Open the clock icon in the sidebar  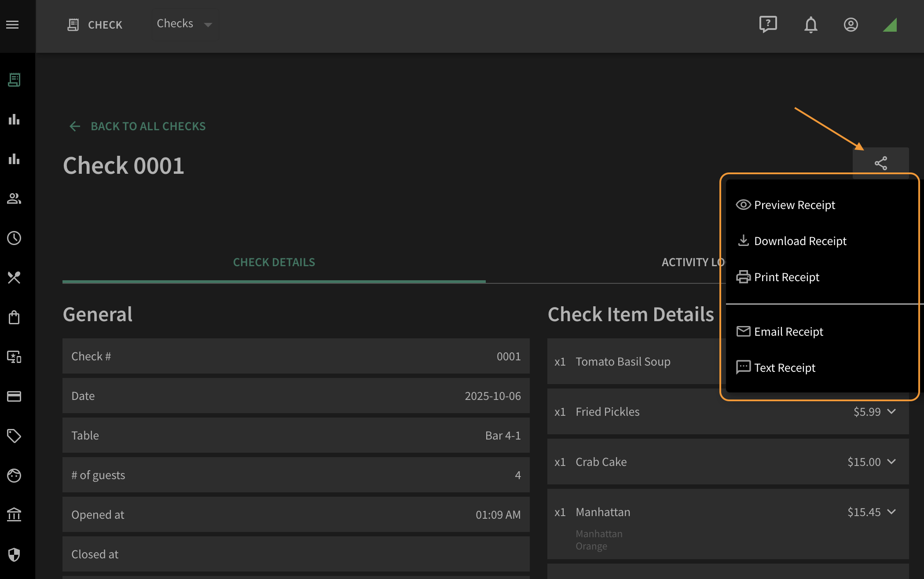(x=14, y=238)
